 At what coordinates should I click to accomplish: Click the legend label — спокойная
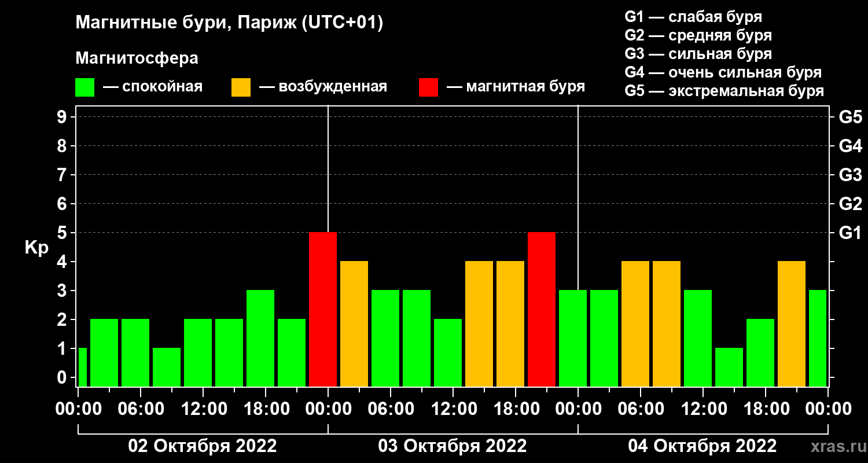click(153, 87)
